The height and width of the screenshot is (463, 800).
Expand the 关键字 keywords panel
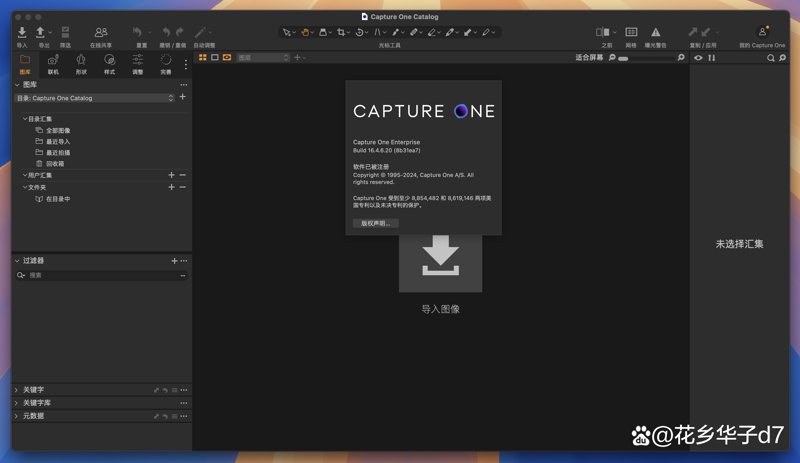(x=16, y=390)
